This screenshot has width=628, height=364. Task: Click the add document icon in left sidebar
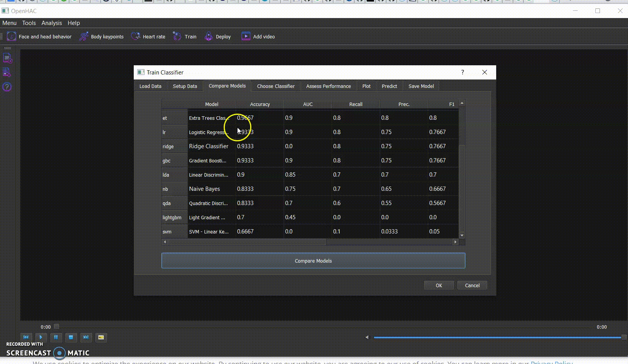[7, 58]
